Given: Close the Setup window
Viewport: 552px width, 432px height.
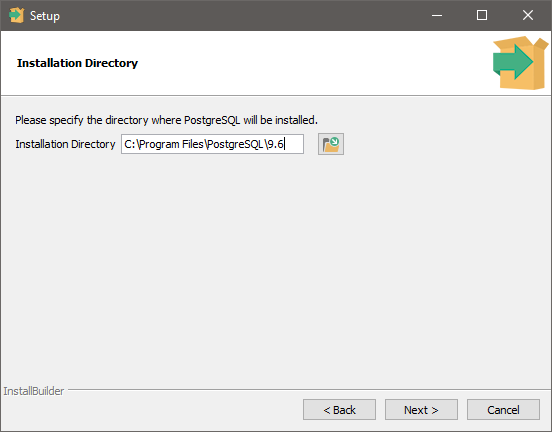Looking at the screenshot, I should tap(527, 15).
